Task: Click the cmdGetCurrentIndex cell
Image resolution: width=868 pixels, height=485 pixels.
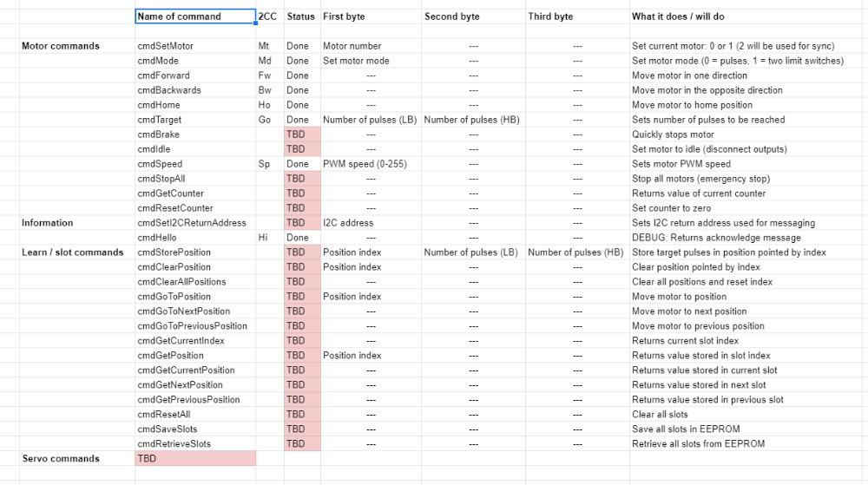Action: click(195, 341)
